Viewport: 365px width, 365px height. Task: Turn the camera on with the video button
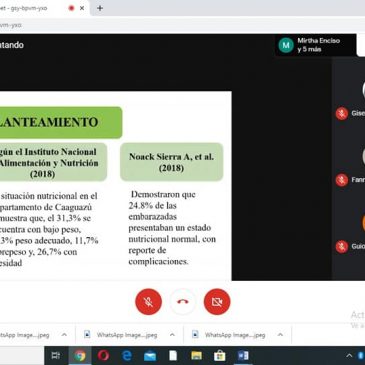(x=217, y=302)
